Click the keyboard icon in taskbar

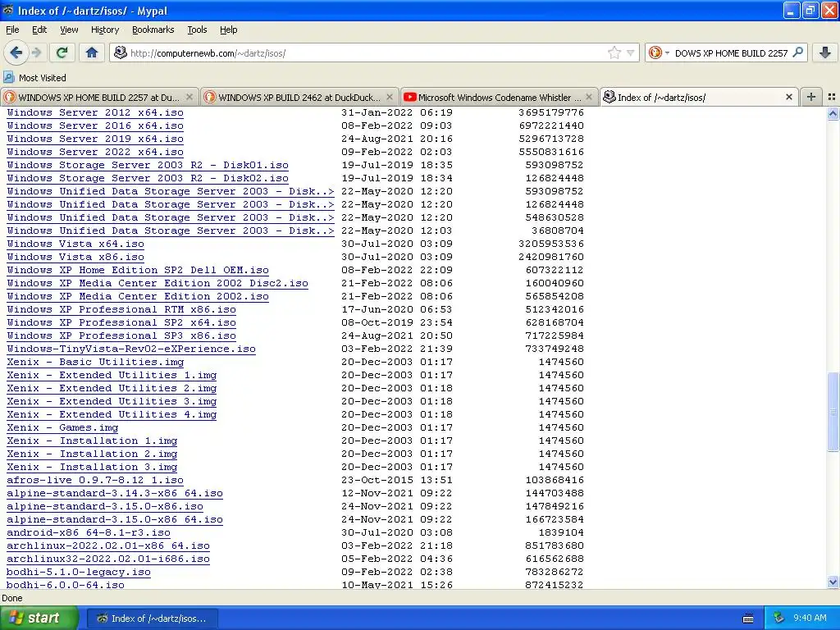748,619
